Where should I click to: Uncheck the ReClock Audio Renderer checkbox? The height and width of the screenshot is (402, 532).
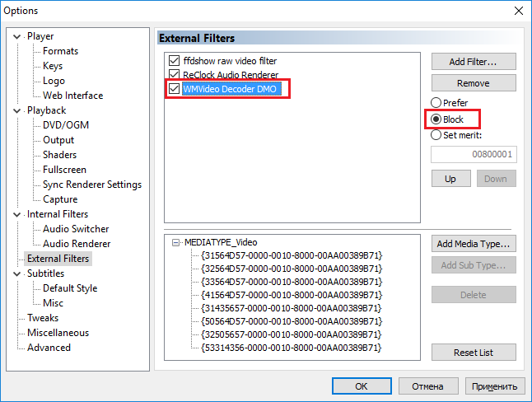point(174,74)
